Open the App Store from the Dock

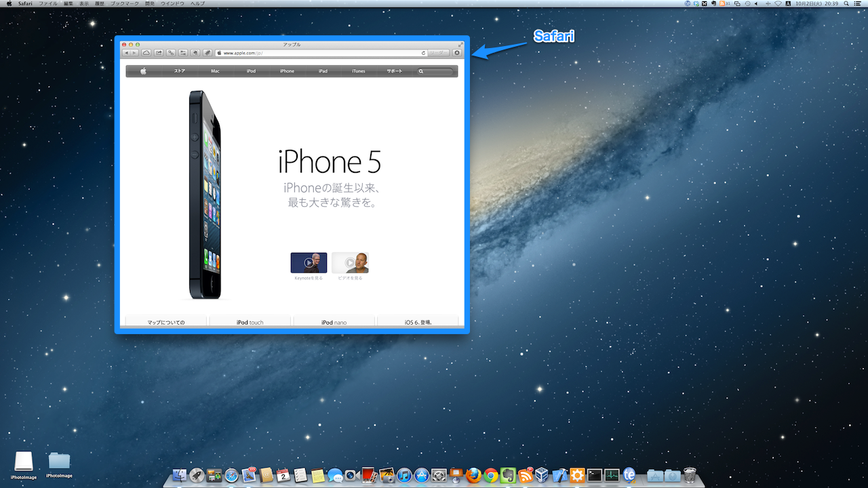click(x=422, y=475)
